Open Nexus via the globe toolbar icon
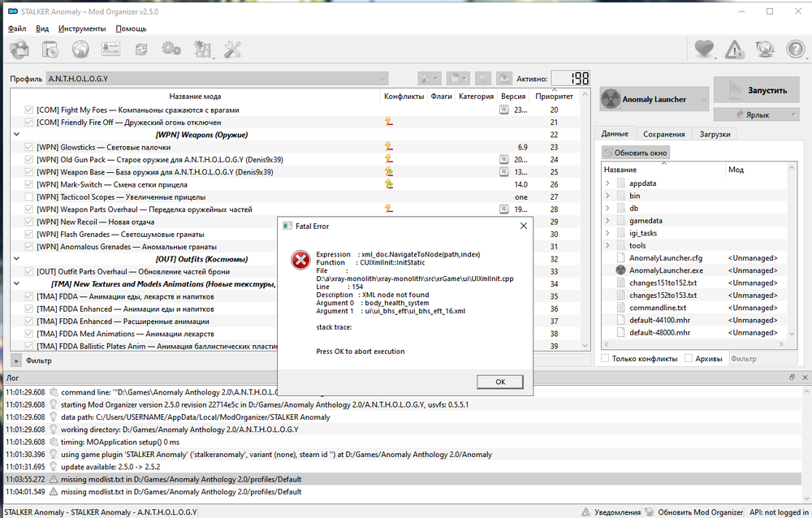Image resolution: width=812 pixels, height=518 pixels. click(80, 50)
